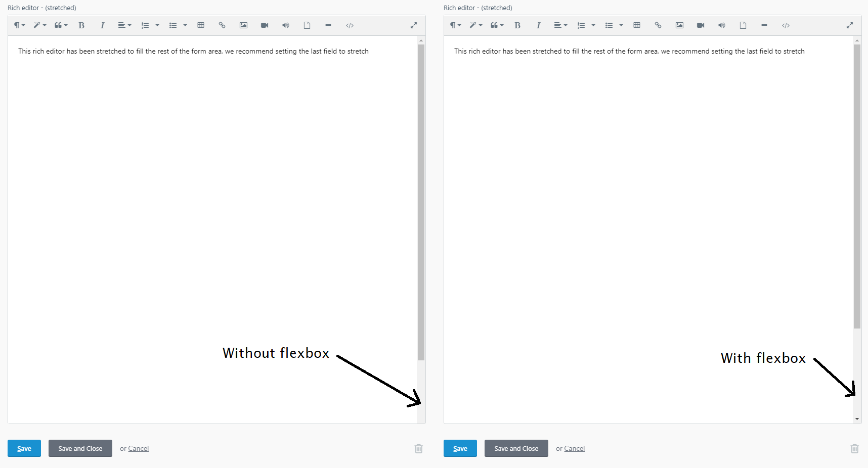Switch to code view in the left editor
Image resolution: width=868 pixels, height=468 pixels.
350,25
